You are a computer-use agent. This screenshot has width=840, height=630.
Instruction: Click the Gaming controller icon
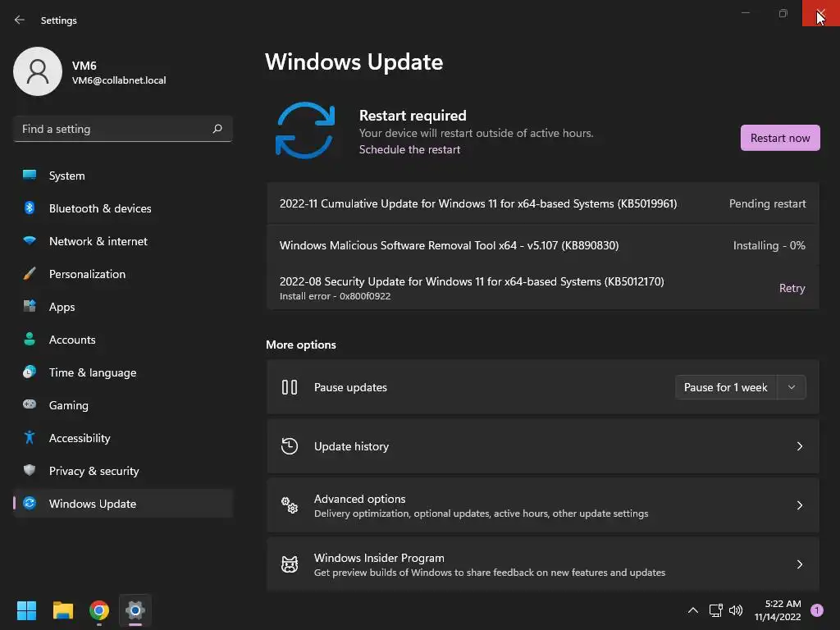[30, 404]
